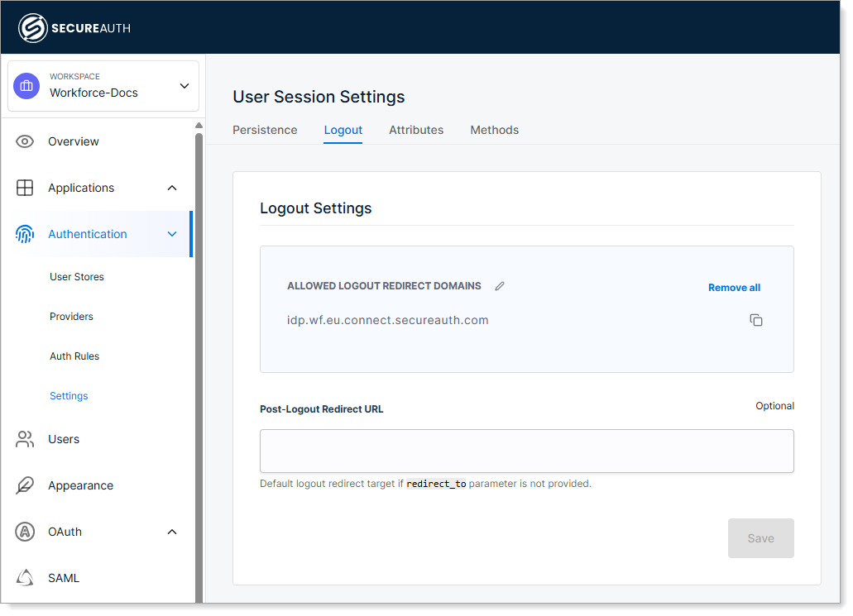Click the edit pencil beside Allowed Logout Redirect Domains
The height and width of the screenshot is (616, 853).
[499, 285]
